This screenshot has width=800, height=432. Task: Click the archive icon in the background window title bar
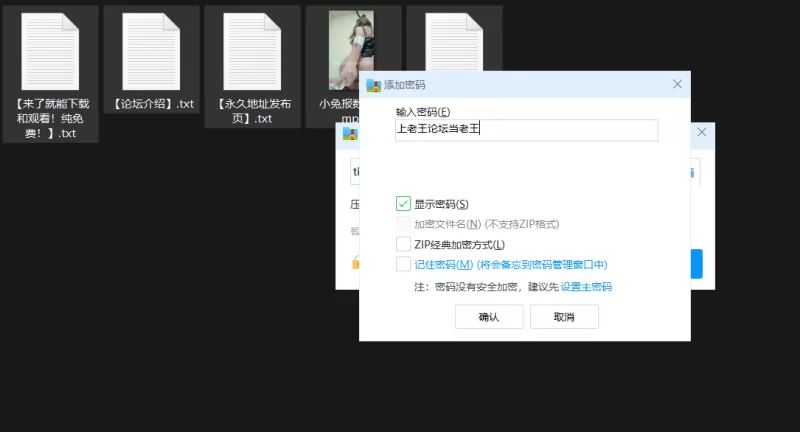click(x=351, y=133)
